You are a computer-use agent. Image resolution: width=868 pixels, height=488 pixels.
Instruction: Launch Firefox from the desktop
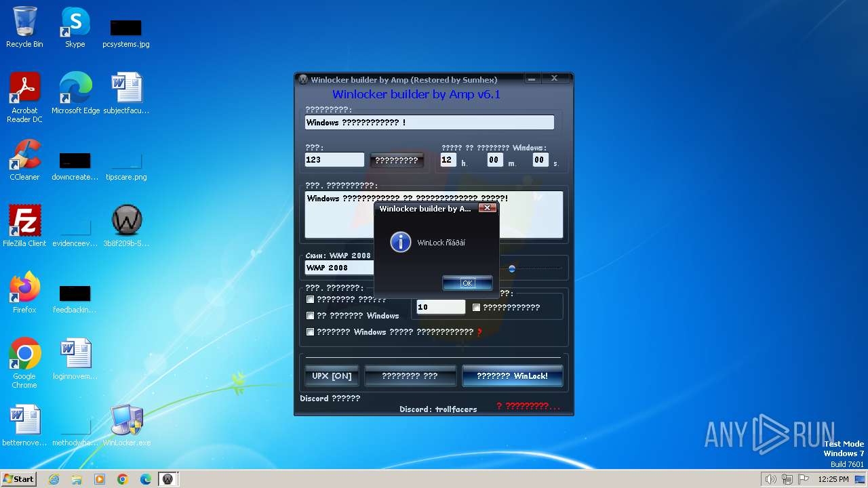click(24, 293)
